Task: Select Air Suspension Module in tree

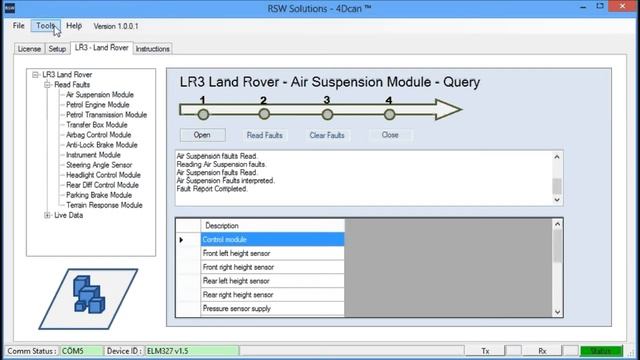Action: pyautogui.click(x=100, y=95)
